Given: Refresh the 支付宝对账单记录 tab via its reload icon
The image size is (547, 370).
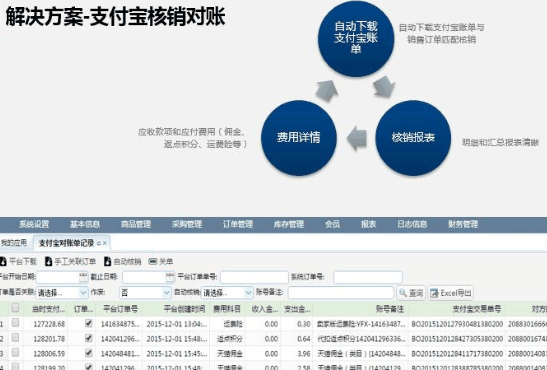Looking at the screenshot, I should pos(99,243).
